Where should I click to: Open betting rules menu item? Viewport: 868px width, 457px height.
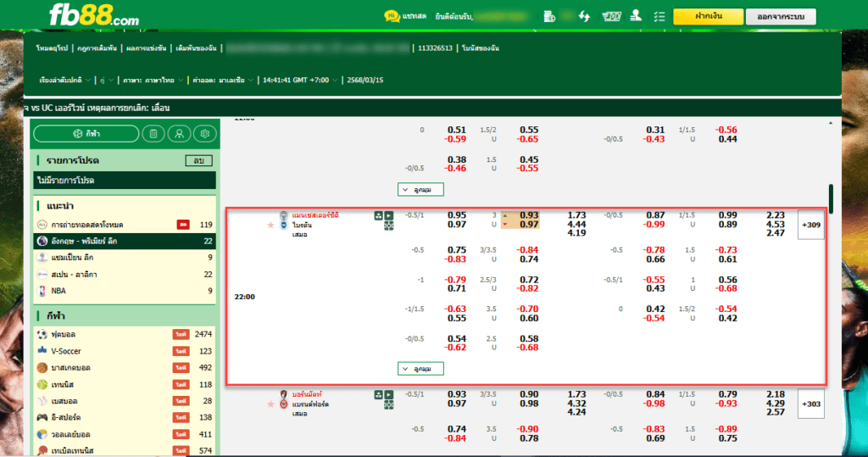click(x=97, y=48)
